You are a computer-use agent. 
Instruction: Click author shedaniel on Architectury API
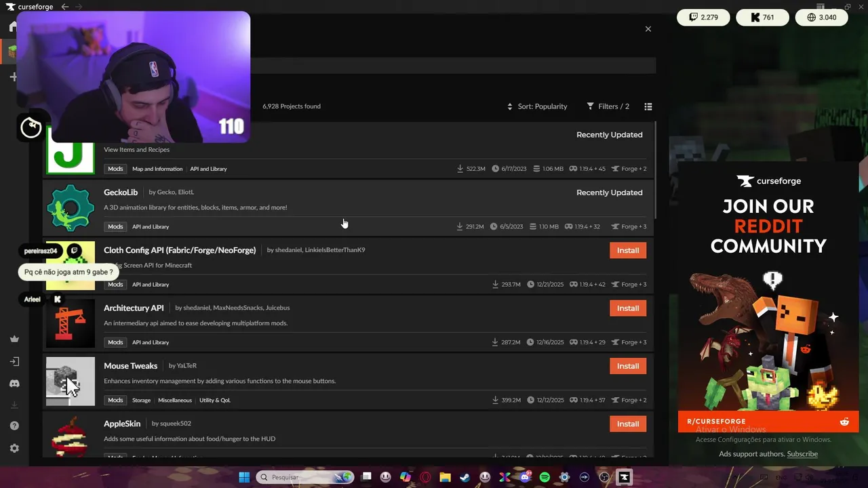(x=196, y=308)
